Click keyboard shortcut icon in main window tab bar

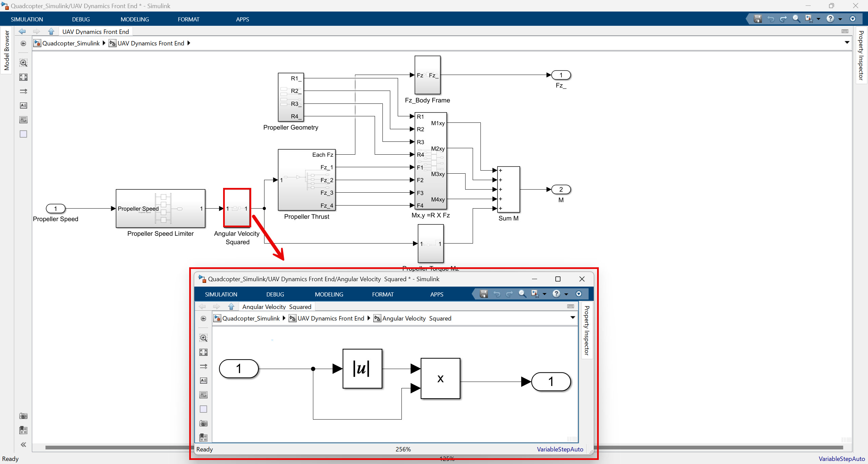tap(845, 31)
